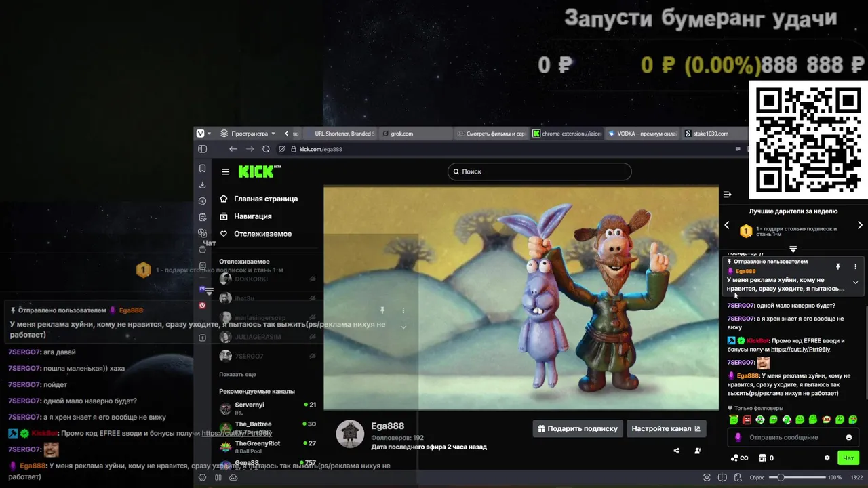868x488 pixels.
Task: Open Отслеживаемое sidebar item
Action: coord(256,234)
